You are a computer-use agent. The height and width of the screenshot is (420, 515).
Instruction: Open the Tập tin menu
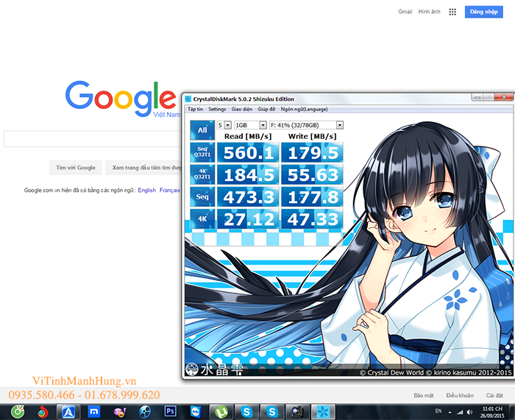[x=196, y=109]
